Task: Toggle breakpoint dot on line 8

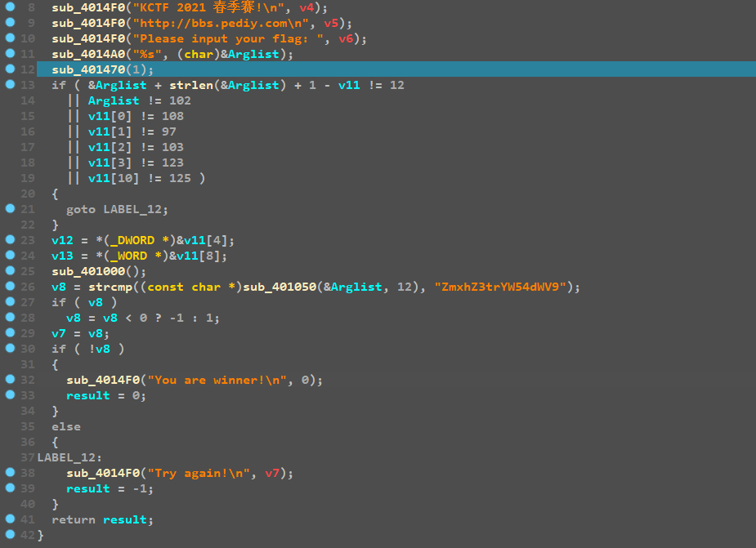Action: coord(10,7)
